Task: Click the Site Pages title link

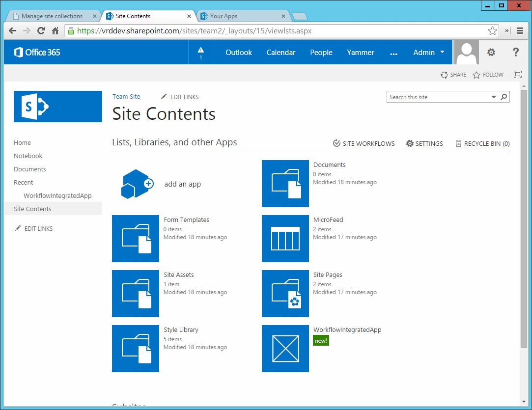Action: pos(328,274)
